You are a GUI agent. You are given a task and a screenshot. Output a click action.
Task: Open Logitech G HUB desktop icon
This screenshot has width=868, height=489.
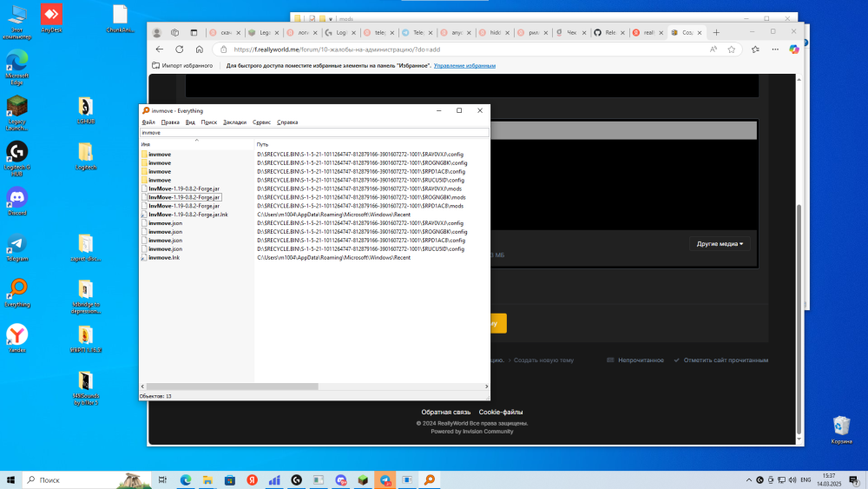tap(16, 159)
